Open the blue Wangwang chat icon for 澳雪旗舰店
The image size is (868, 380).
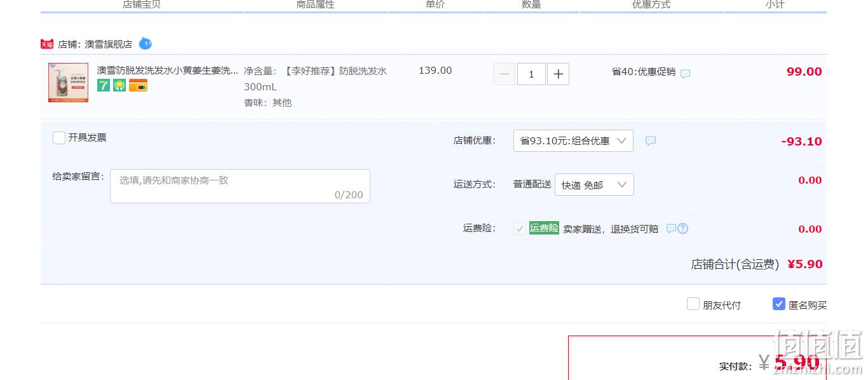[146, 44]
